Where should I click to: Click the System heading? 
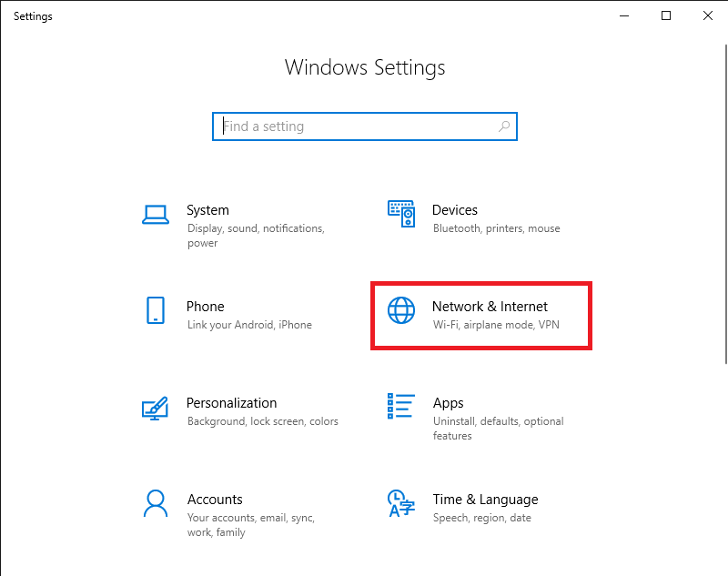(207, 210)
